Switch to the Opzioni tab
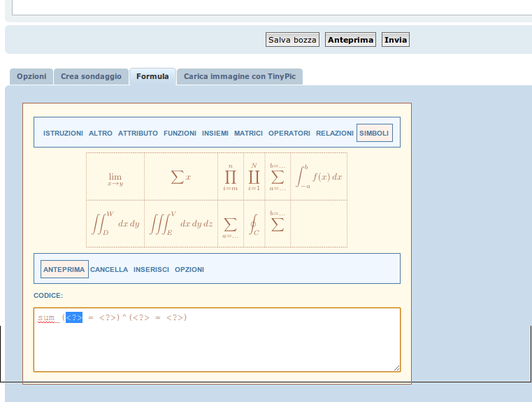The height and width of the screenshot is (402, 532). pyautogui.click(x=31, y=76)
